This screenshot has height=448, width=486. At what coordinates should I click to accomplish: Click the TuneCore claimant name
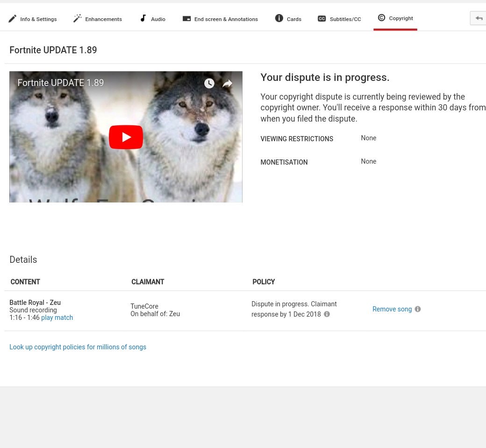coord(144,306)
